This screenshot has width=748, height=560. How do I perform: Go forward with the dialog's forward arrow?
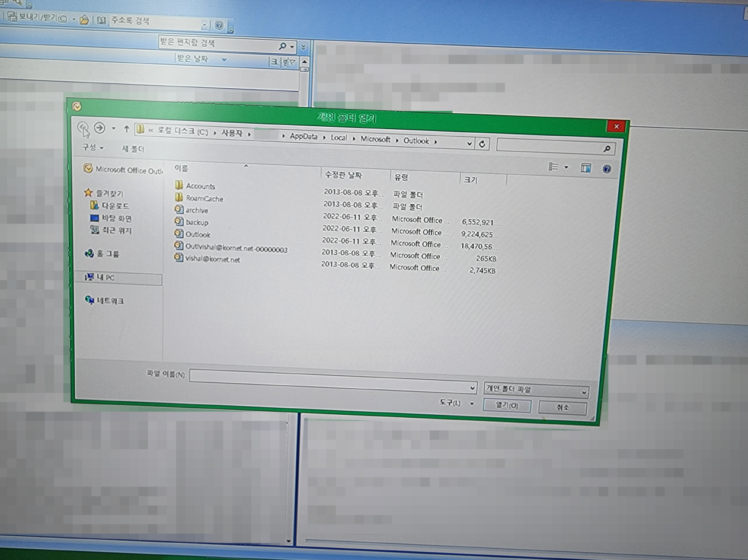[x=100, y=127]
